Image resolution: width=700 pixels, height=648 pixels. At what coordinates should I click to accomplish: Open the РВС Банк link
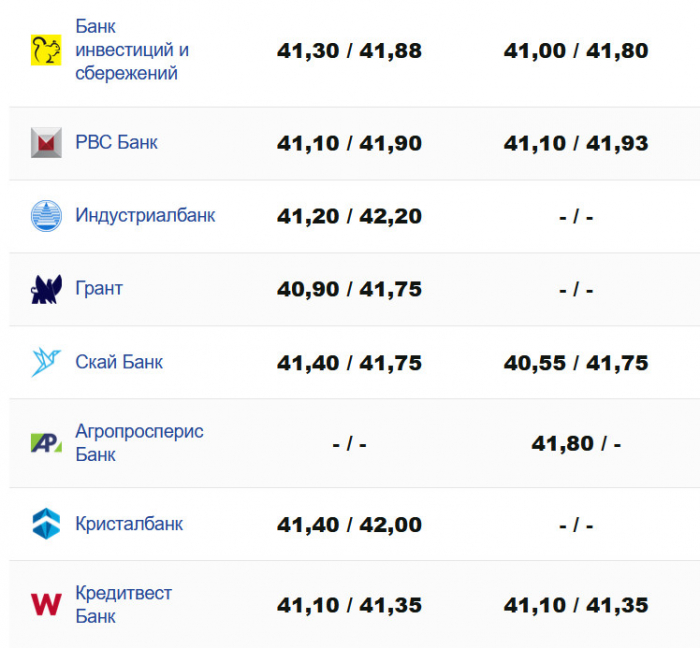116,143
